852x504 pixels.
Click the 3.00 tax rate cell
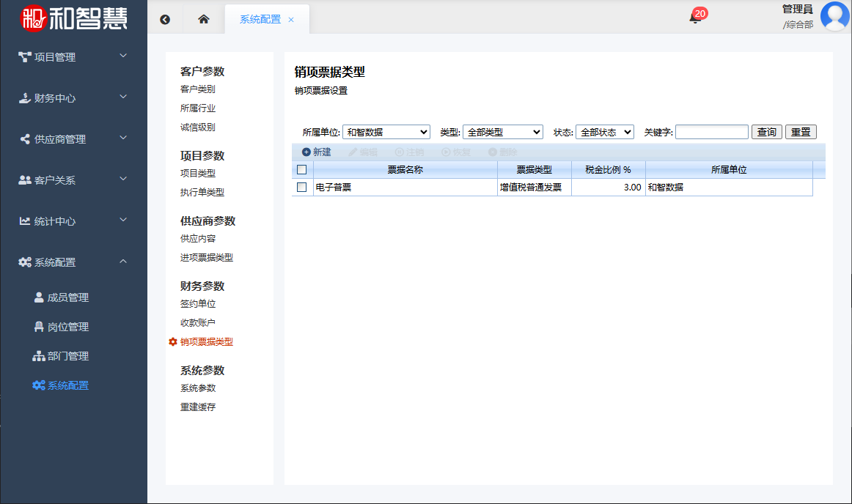608,187
